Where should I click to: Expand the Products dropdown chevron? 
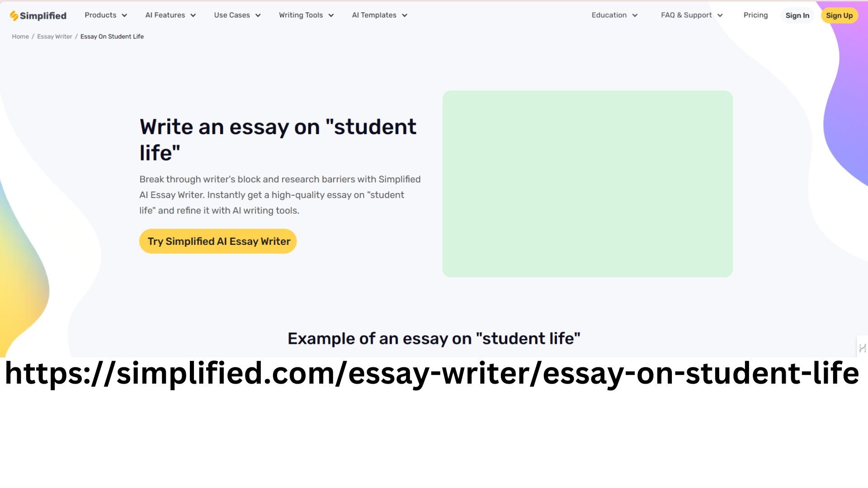[x=124, y=15]
